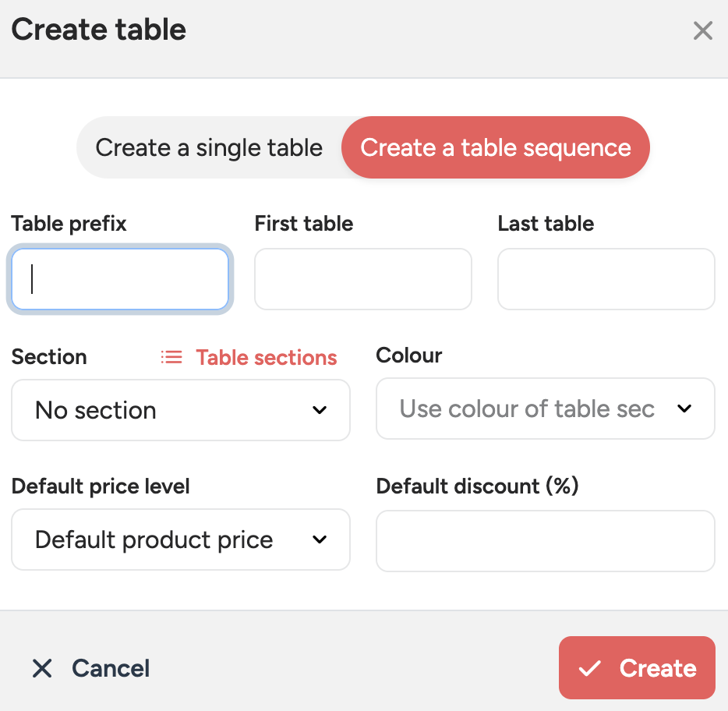Click the Create table dialog title

coord(99,30)
